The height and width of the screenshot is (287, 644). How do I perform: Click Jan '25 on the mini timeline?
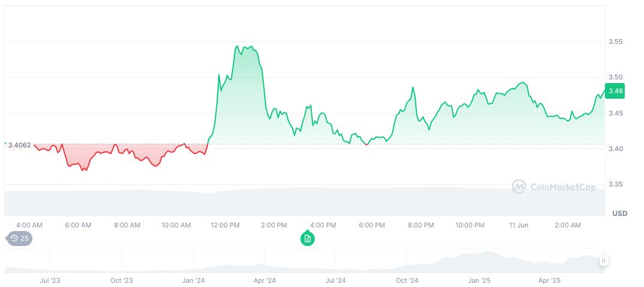pos(479,280)
